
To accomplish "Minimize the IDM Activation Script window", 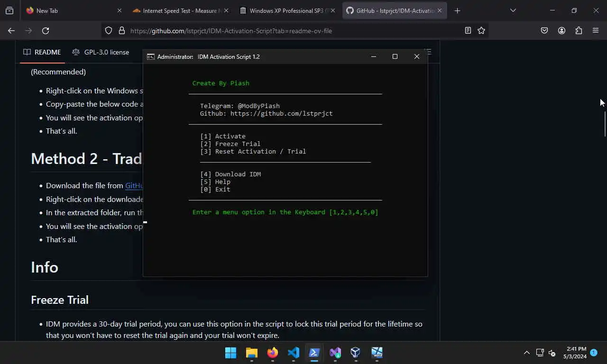I will (374, 56).
